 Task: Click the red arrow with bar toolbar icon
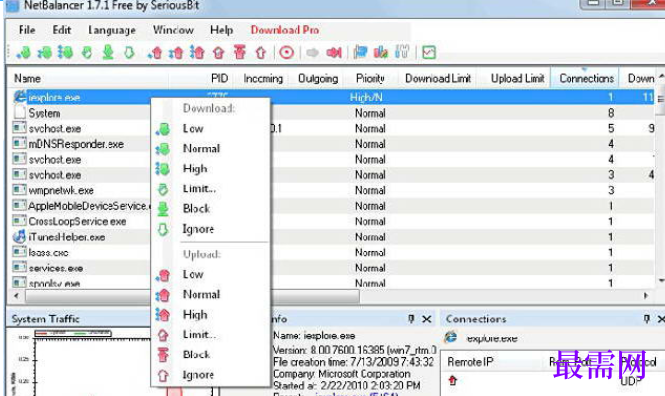(x=334, y=53)
